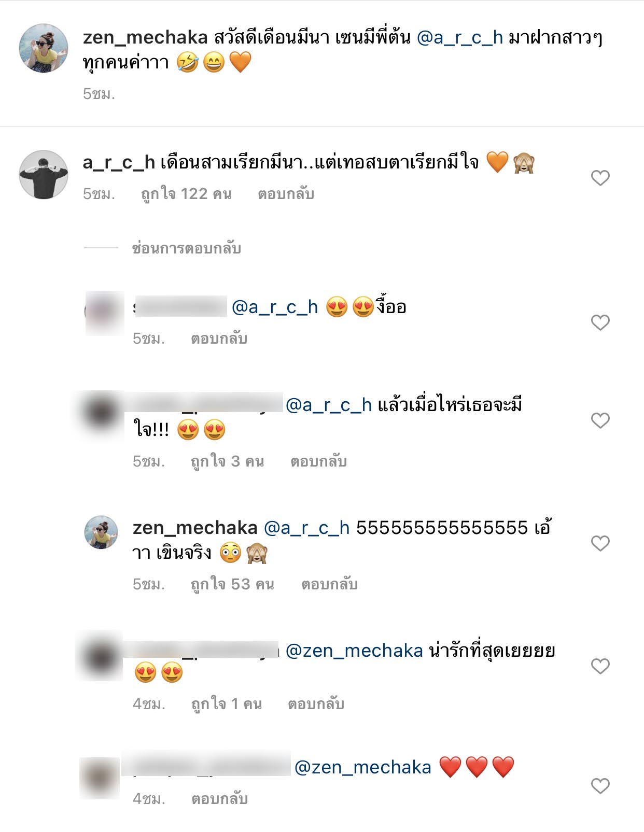The width and height of the screenshot is (644, 832).
Task: Reply to a_r_c_h's main comment
Action: tap(286, 194)
